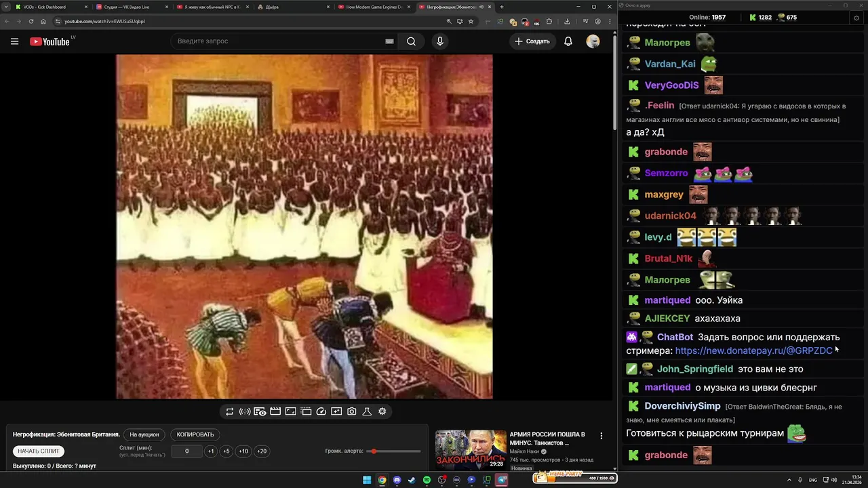Image resolution: width=868 pixels, height=488 pixels.
Task: Go to YouTube home via logo
Action: [50, 41]
